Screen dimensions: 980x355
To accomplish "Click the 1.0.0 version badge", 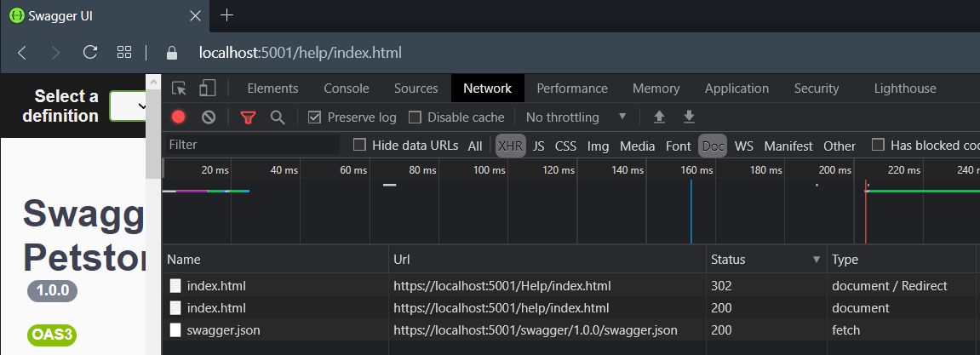I will [x=52, y=291].
